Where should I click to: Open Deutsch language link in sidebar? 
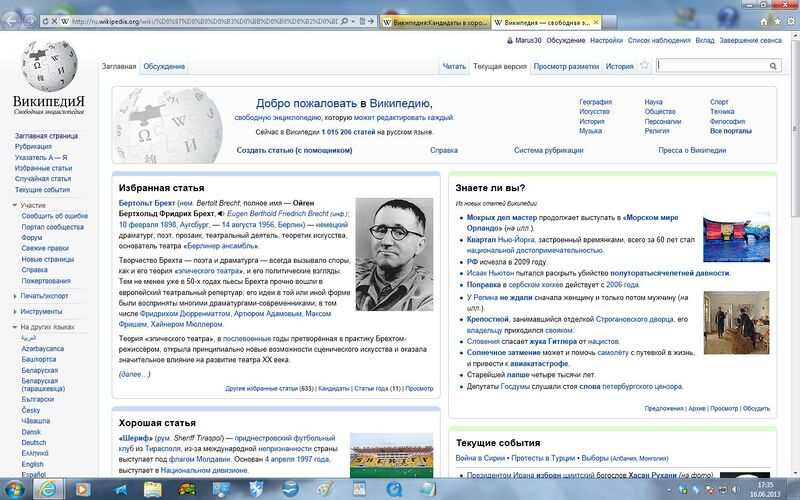34,442
